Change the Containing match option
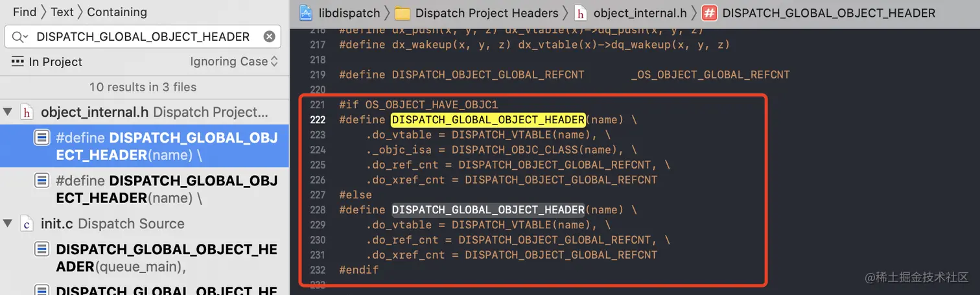This screenshot has height=295, width=980. [x=117, y=12]
